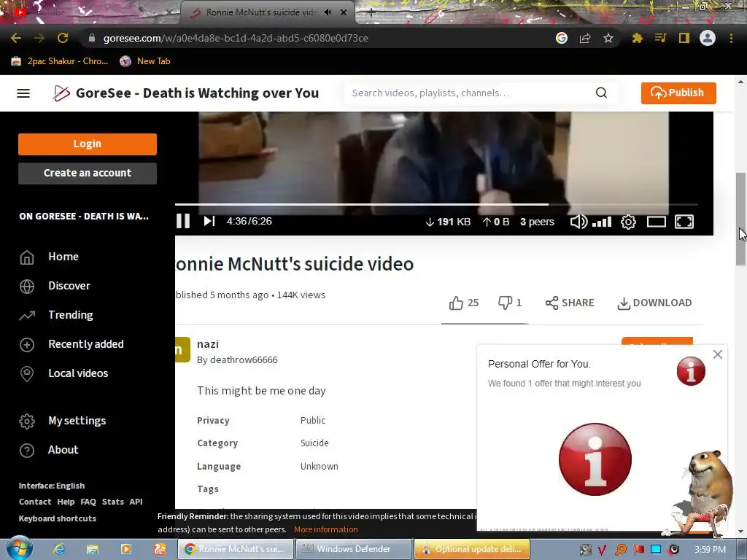
Task: Open the 2pac Shakur bookmark
Action: point(60,61)
